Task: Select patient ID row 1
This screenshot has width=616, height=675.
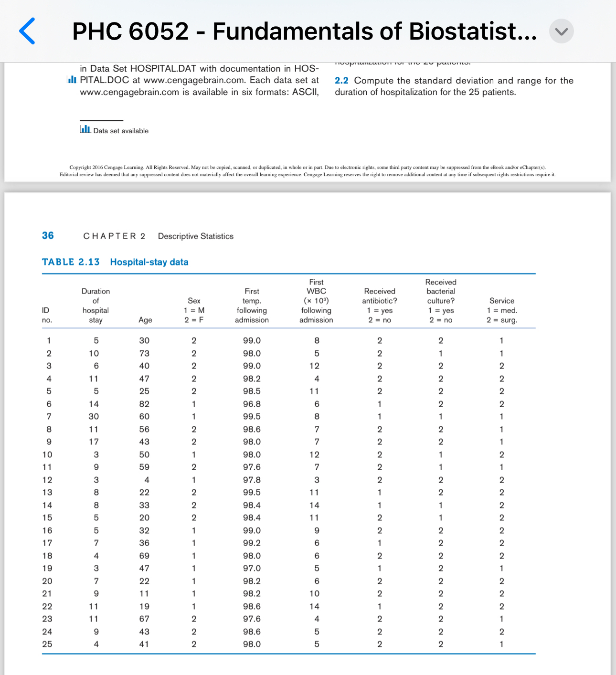Action: 48,340
